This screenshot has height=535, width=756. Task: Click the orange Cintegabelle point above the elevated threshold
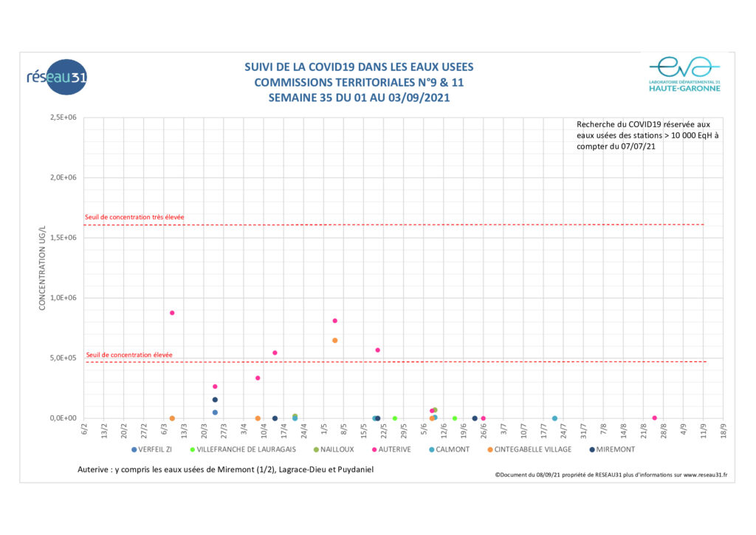335,341
